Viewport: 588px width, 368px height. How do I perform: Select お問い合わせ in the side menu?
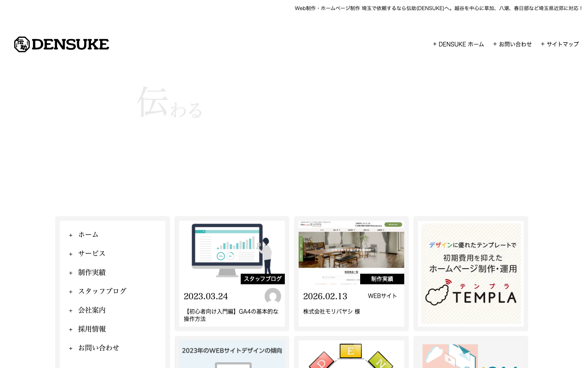pyautogui.click(x=99, y=348)
